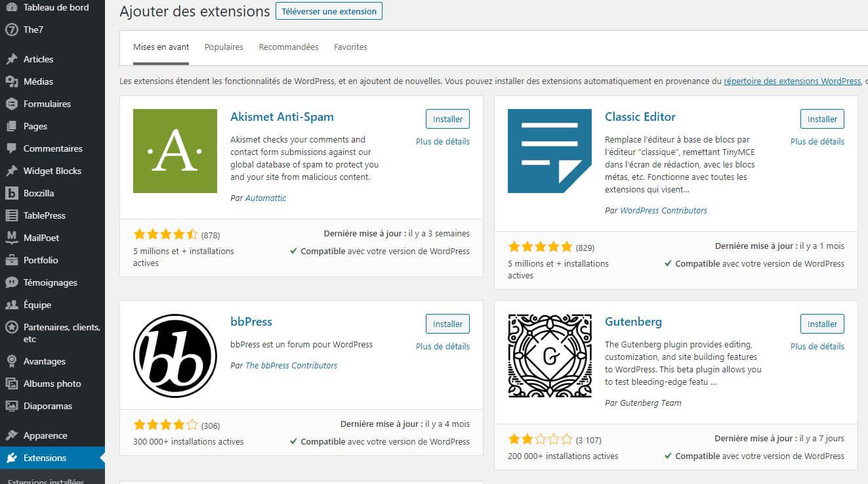The image size is (868, 484).
Task: Install the Akismet Anti-Spam plugin
Action: coord(447,119)
